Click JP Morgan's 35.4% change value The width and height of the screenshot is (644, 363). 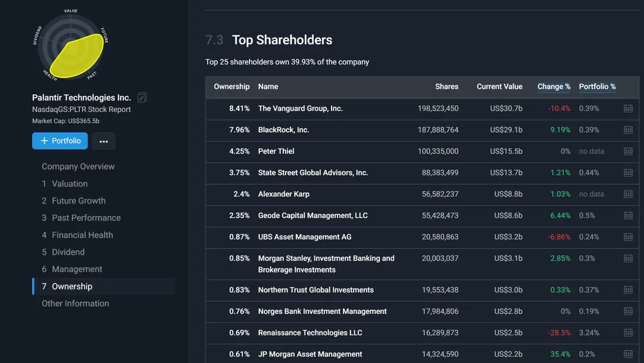560,354
